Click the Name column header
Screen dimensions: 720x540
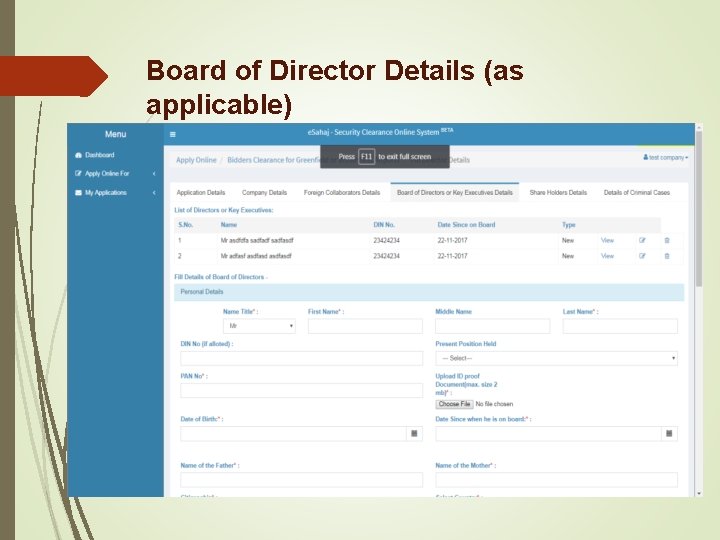click(x=229, y=225)
